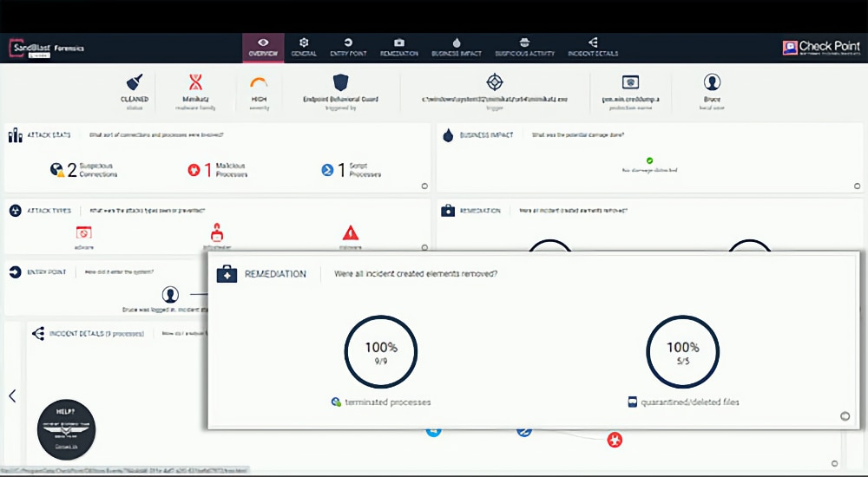868x477 pixels.
Task: Click the Entry Point user node icon
Action: tap(170, 294)
